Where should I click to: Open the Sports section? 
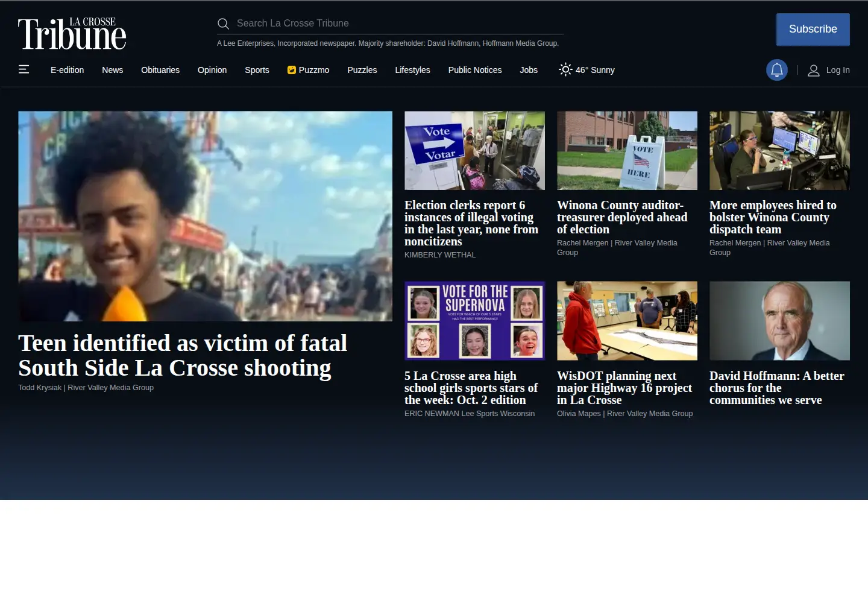[x=257, y=70]
